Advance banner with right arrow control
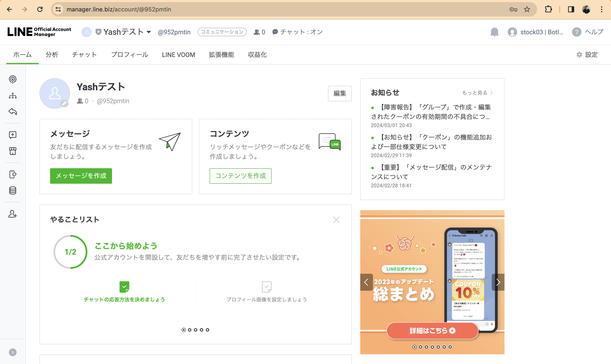The image size is (611, 364). tap(498, 282)
